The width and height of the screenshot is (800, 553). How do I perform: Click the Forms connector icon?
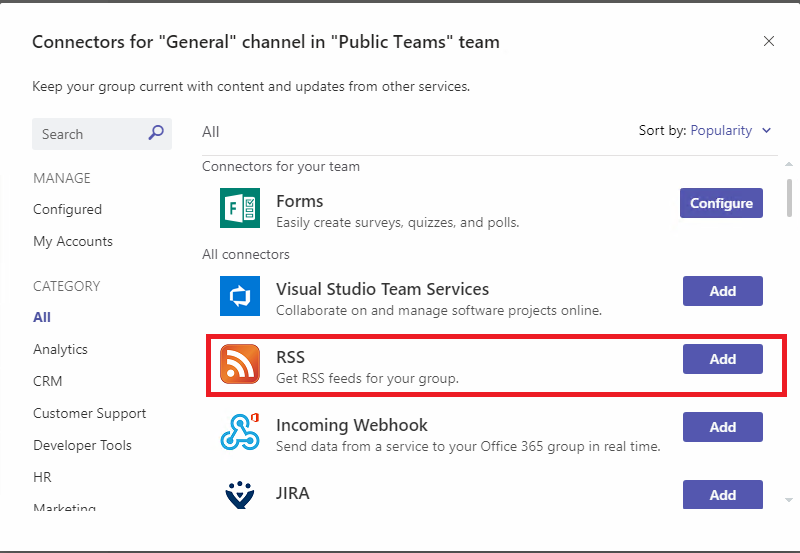[x=240, y=208]
